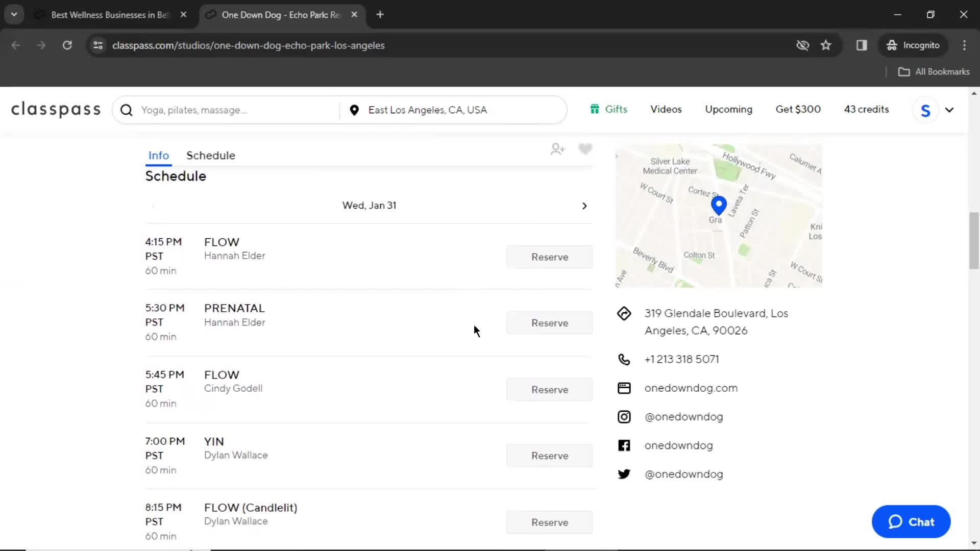980x551 pixels.
Task: Click the S profile avatar
Action: pos(925,110)
